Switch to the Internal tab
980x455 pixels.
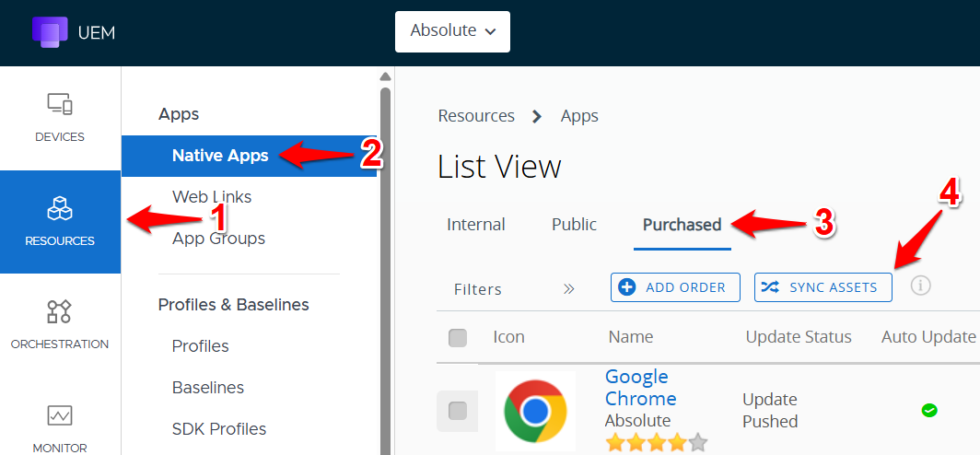[x=475, y=225]
